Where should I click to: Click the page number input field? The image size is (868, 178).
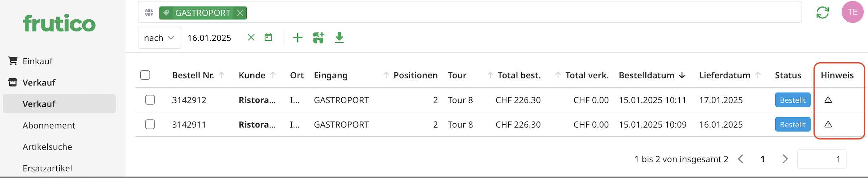tap(821, 159)
